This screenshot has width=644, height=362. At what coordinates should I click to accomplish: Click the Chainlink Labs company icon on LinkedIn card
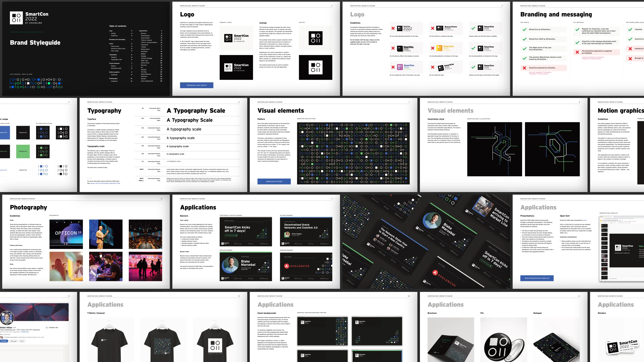tap(47, 328)
